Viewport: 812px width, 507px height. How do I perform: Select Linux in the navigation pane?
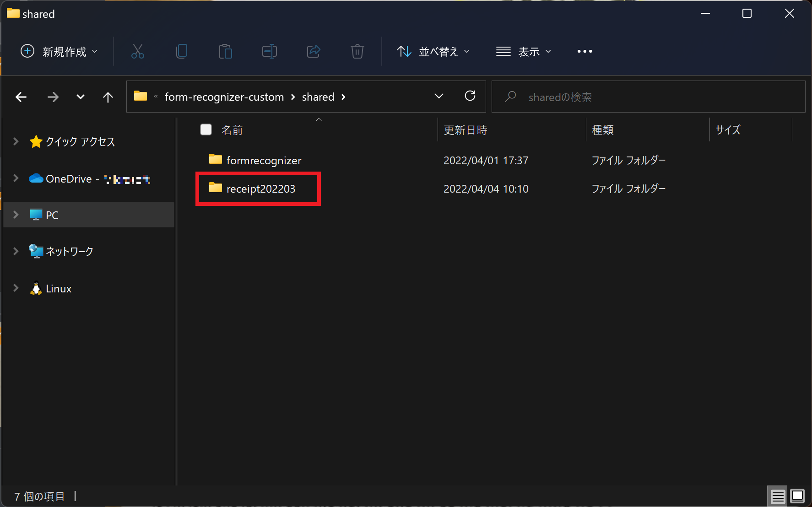coord(59,289)
